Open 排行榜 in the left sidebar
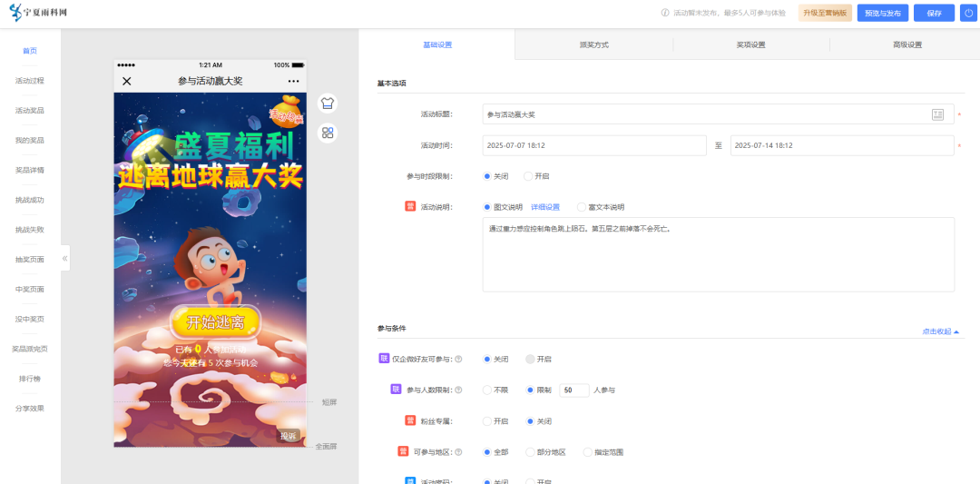The image size is (980, 484). point(30,379)
